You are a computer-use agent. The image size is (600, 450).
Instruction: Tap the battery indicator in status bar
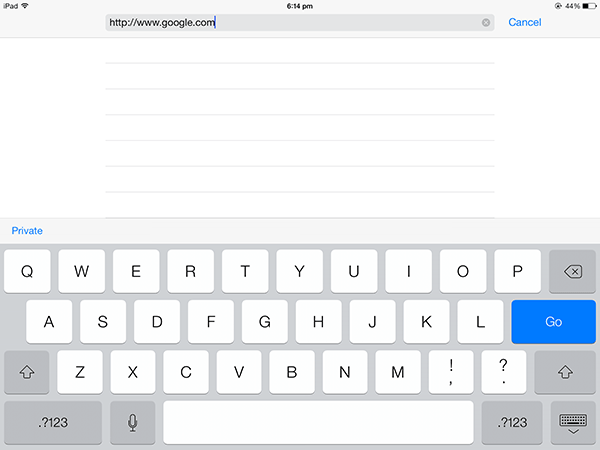589,6
